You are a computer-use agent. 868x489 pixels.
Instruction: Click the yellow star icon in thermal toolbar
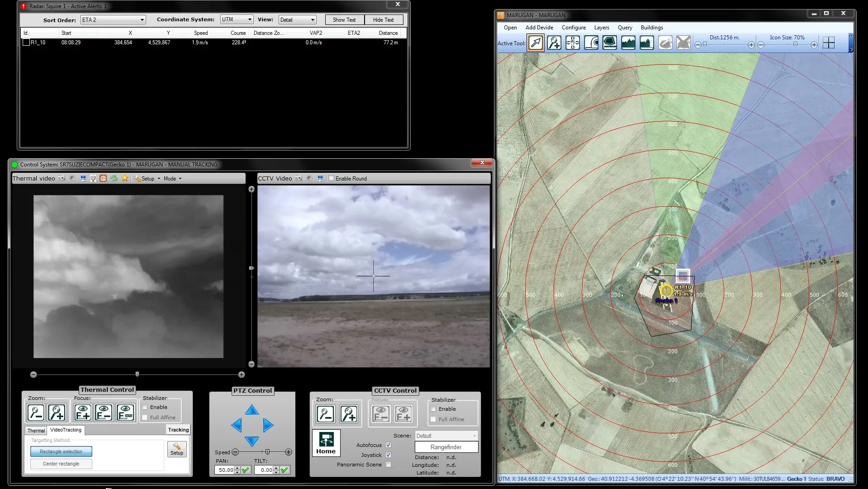click(x=125, y=178)
